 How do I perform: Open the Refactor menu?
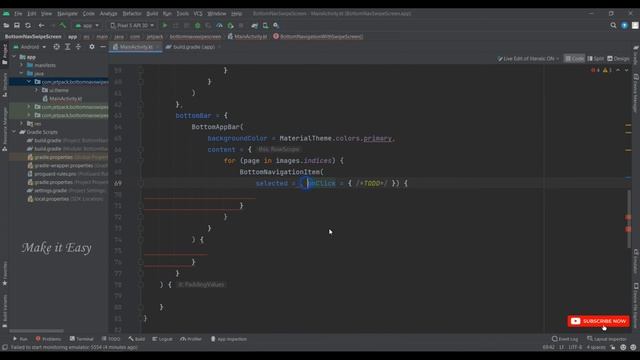click(x=132, y=13)
